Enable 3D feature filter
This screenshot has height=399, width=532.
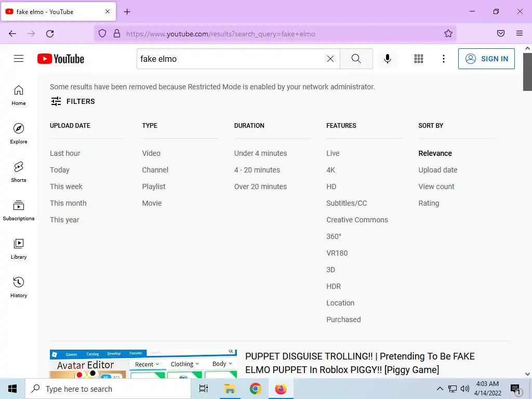click(x=331, y=270)
